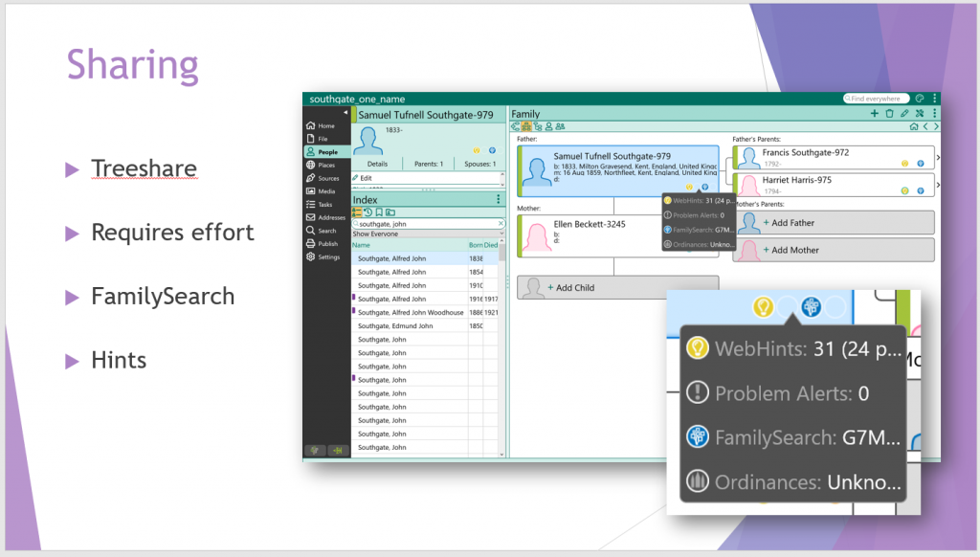
Task: Expand Francis Southgate's ancestors arrow
Action: [938, 157]
